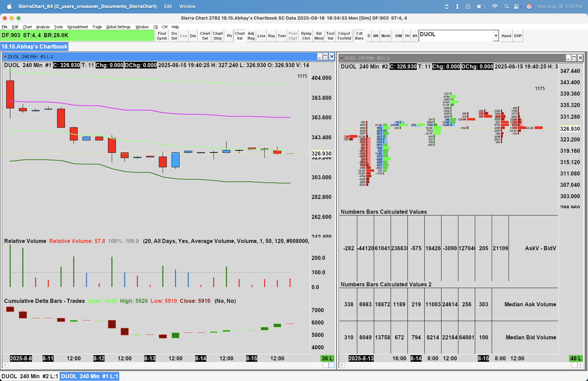Viewport: 588px width, 381px height.
Task: Switch to the DUOL 240 Min #2 tab
Action: pos(30,376)
